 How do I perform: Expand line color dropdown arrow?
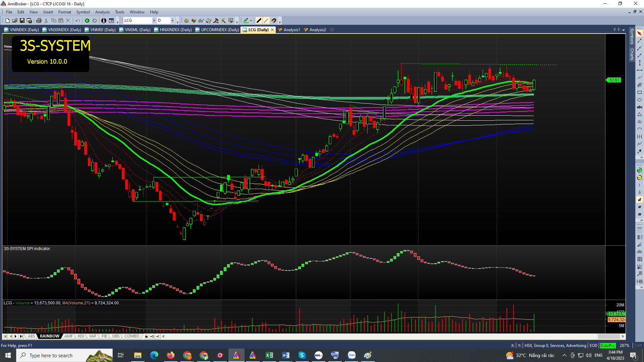[x=251, y=20]
